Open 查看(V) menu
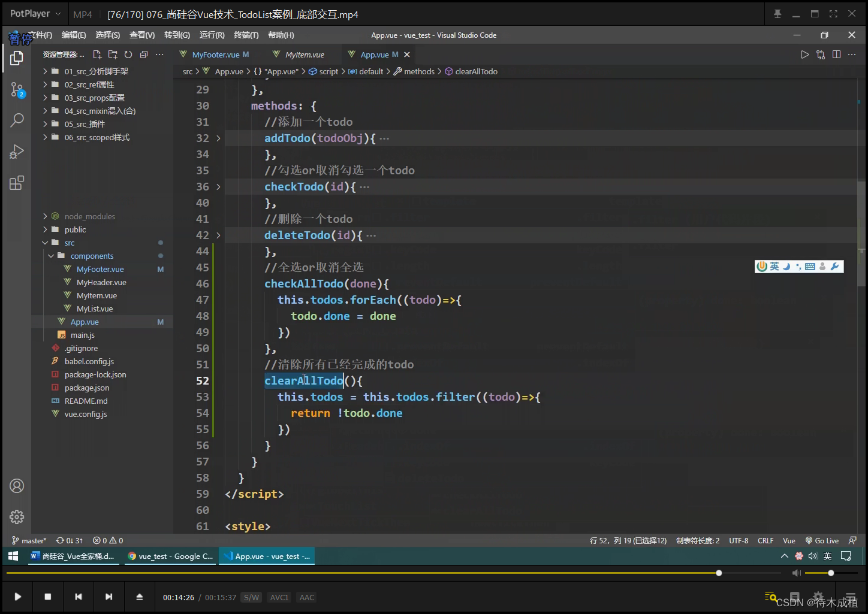This screenshot has height=614, width=868. pyautogui.click(x=142, y=35)
